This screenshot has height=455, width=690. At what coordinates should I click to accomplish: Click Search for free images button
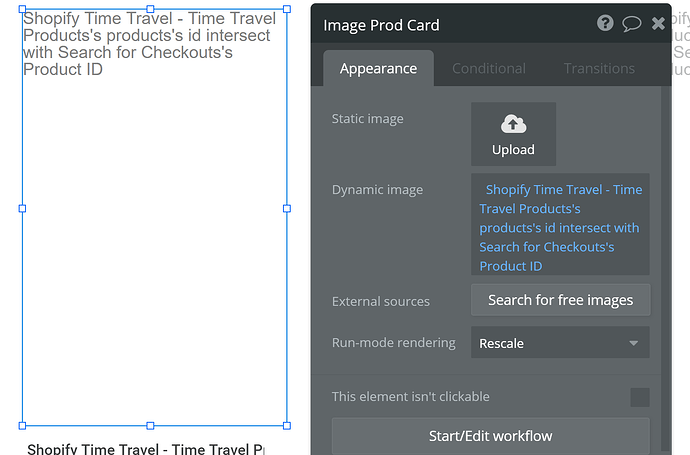[560, 300]
